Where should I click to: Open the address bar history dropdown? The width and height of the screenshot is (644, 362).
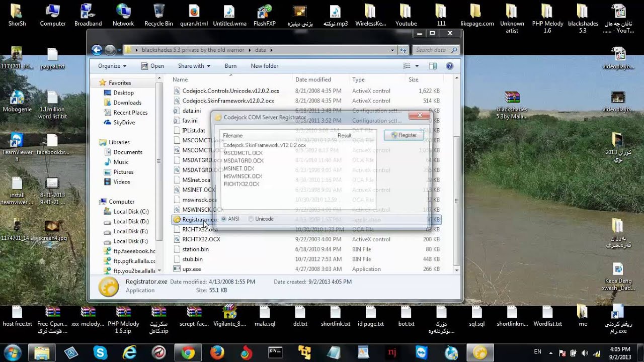392,50
